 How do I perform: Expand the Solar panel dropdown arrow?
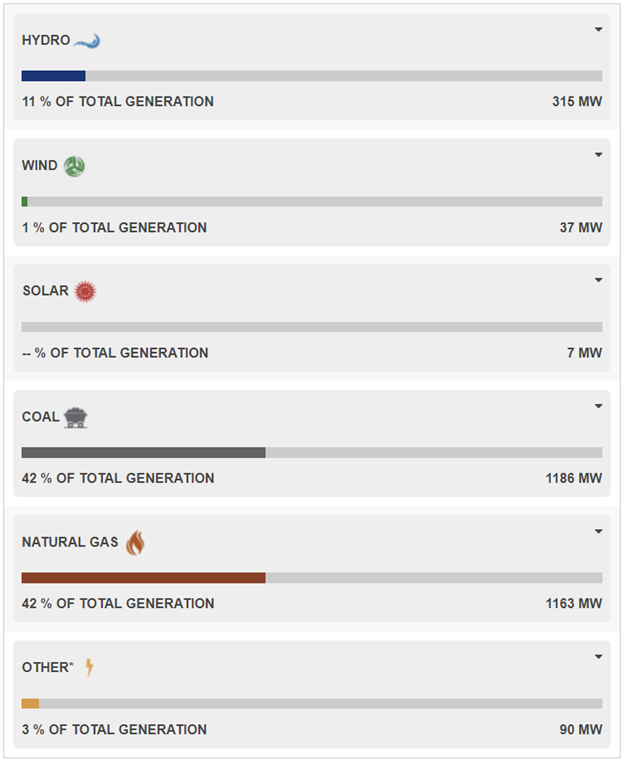pos(599,280)
